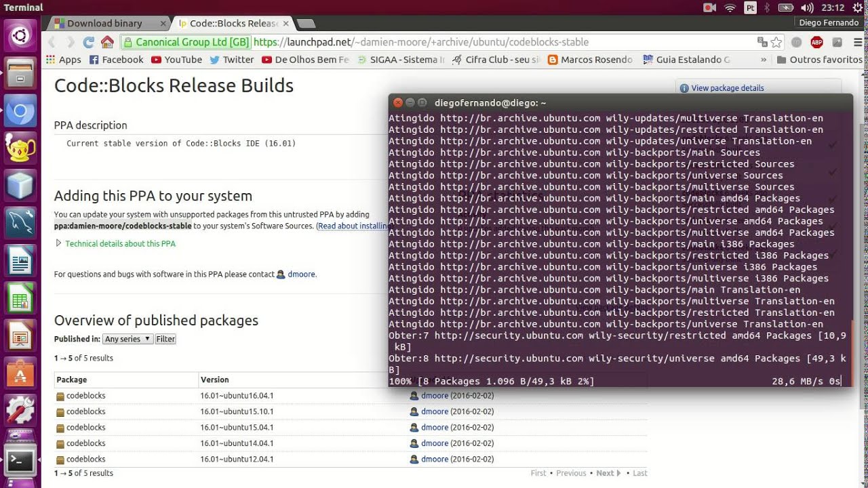Open the screen recorder indicator
Viewport: 868px width, 488px height.
coord(710,7)
